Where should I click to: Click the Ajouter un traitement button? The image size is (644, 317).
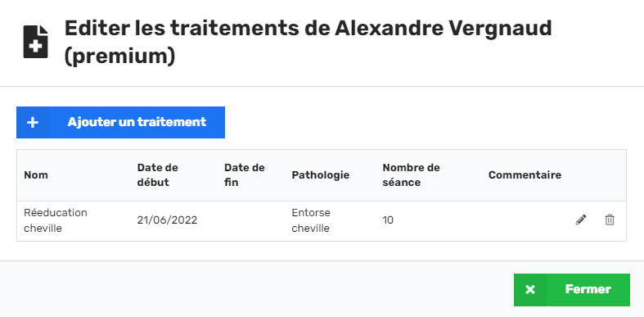click(121, 123)
